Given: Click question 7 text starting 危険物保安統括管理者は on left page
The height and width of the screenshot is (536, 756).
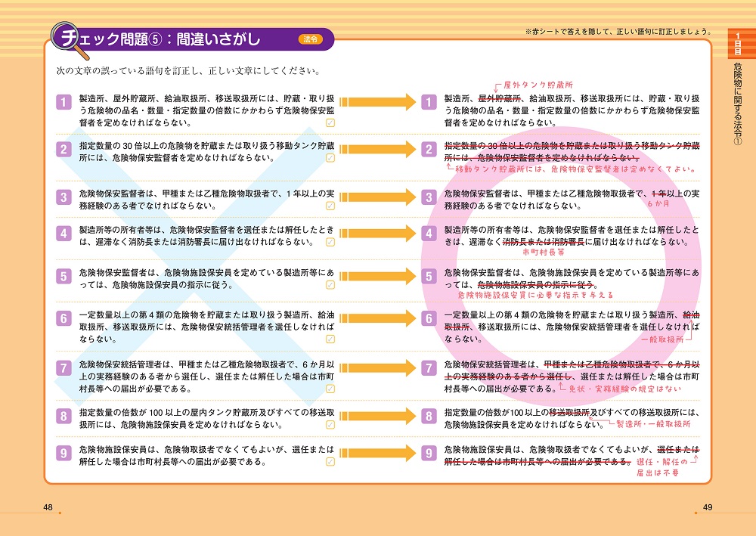Looking at the screenshot, I should coord(207,376).
